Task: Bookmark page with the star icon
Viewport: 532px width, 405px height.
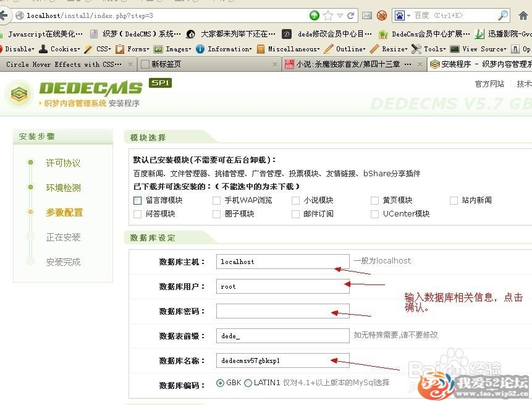Action: click(327, 15)
